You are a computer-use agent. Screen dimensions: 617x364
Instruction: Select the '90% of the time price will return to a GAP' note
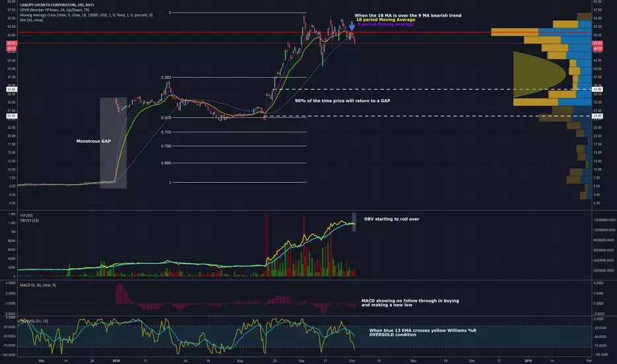coord(342,101)
